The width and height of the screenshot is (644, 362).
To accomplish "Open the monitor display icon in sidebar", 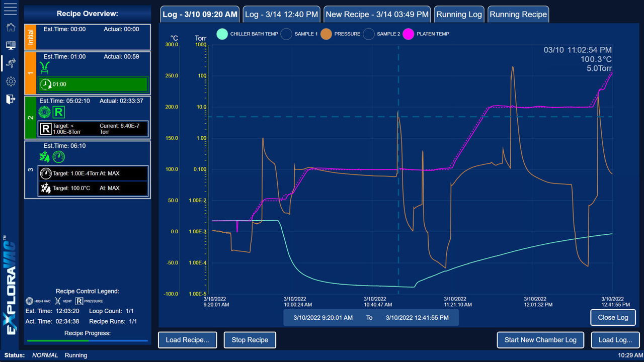I will pos(11,45).
